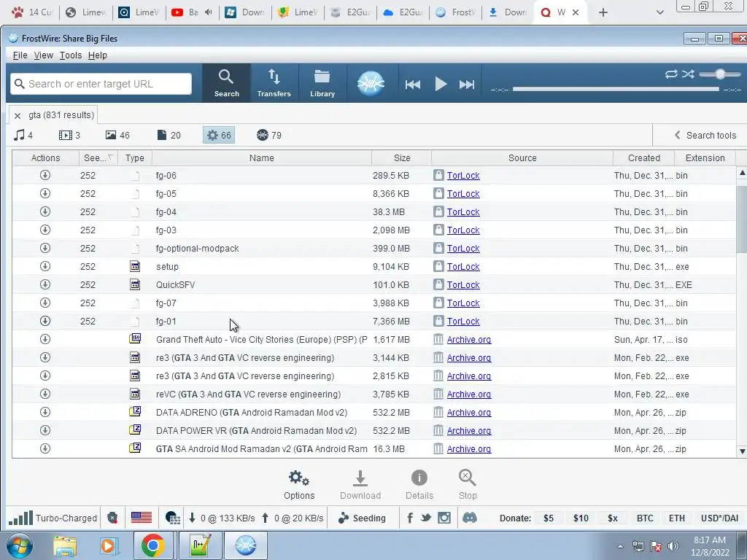Open the Help menu

tap(97, 55)
